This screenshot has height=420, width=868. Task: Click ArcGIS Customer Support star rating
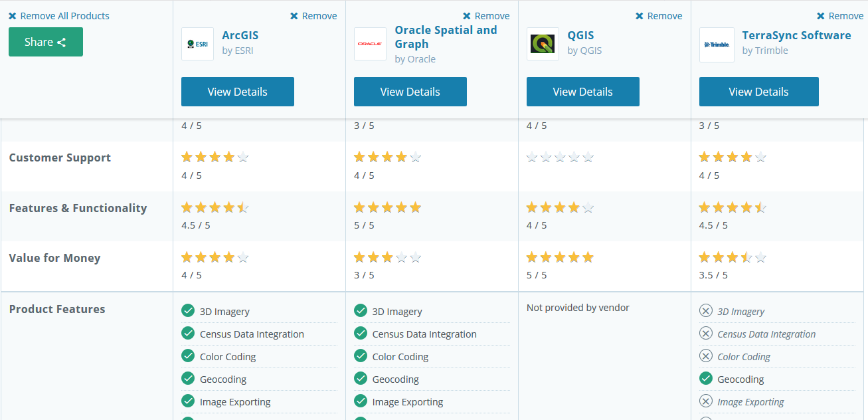tap(215, 157)
